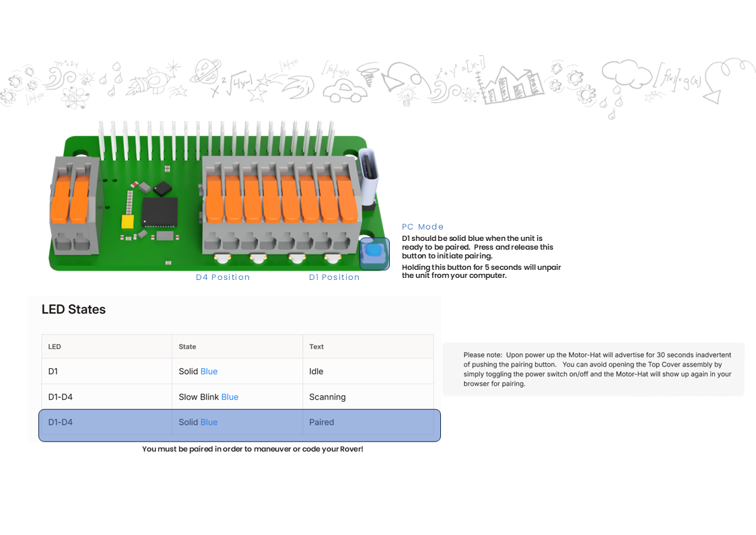Click the D1 Position label

point(335,277)
